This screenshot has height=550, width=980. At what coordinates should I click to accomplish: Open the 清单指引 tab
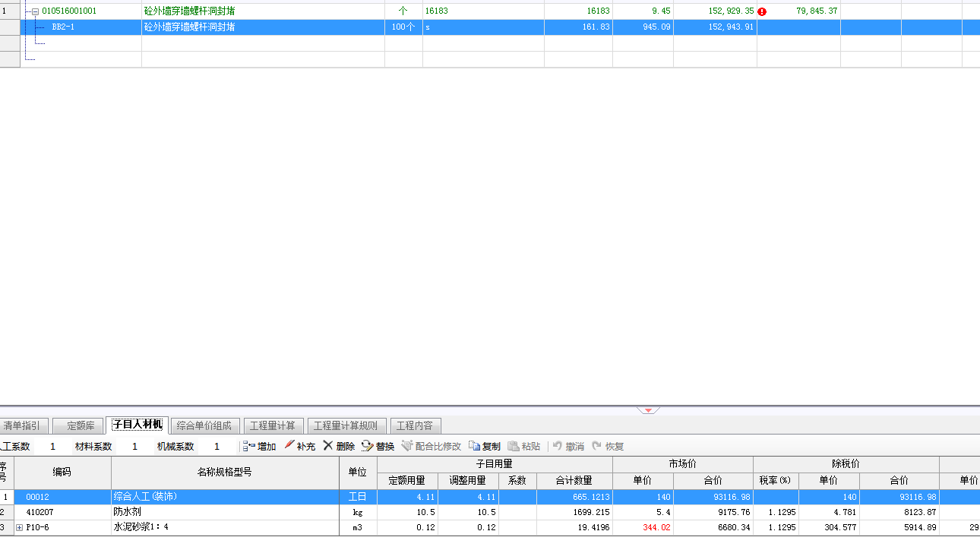coord(22,425)
